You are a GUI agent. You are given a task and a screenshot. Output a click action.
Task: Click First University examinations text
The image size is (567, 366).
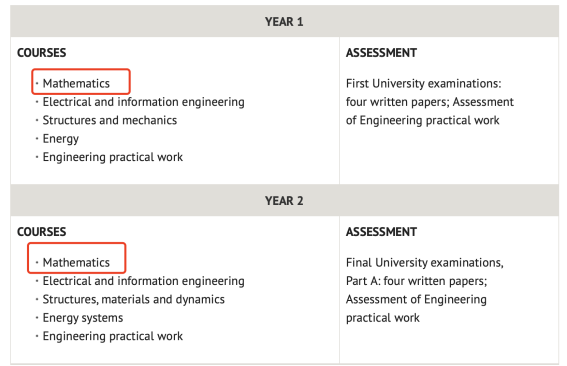point(423,84)
